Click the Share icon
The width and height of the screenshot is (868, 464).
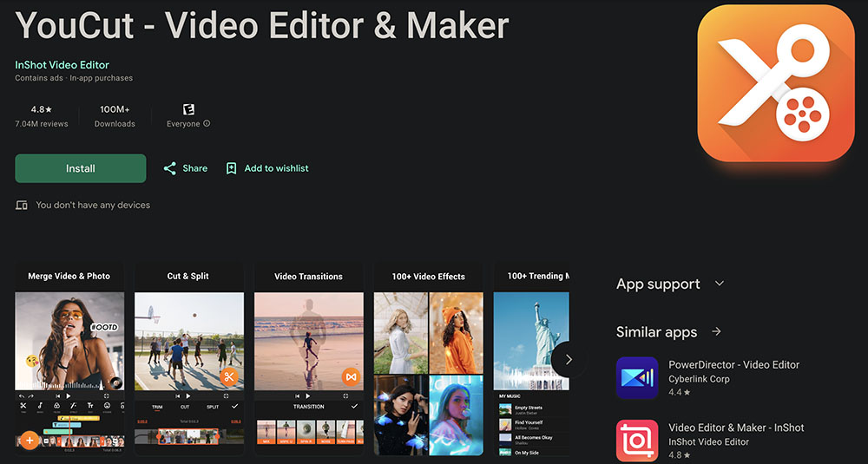(x=169, y=168)
